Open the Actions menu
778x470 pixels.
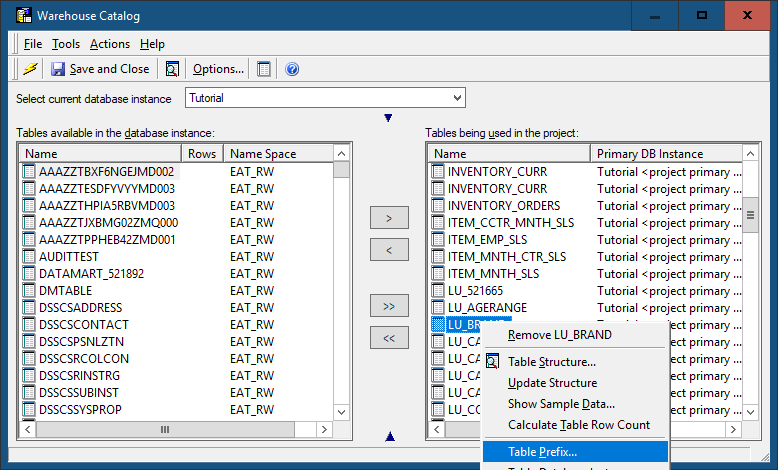point(109,44)
